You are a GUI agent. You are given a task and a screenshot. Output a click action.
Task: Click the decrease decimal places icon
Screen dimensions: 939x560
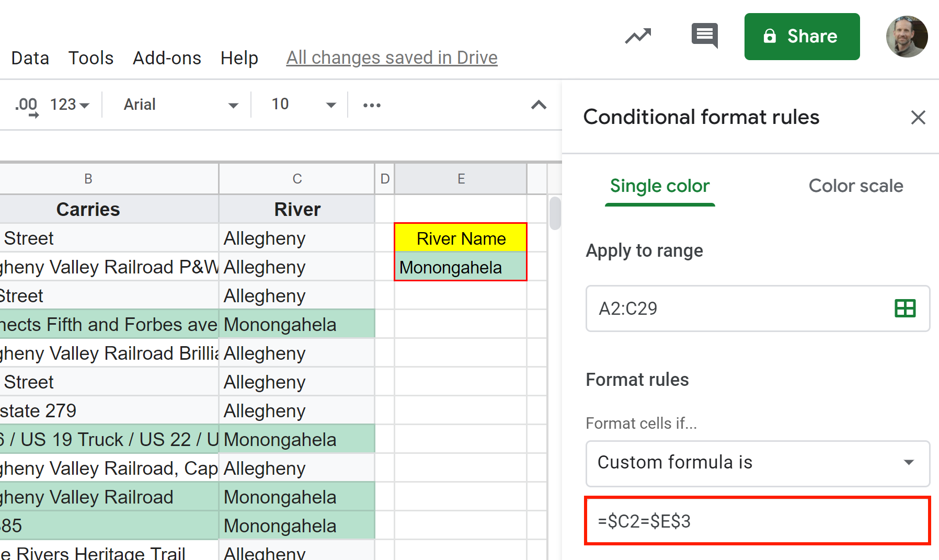click(27, 105)
